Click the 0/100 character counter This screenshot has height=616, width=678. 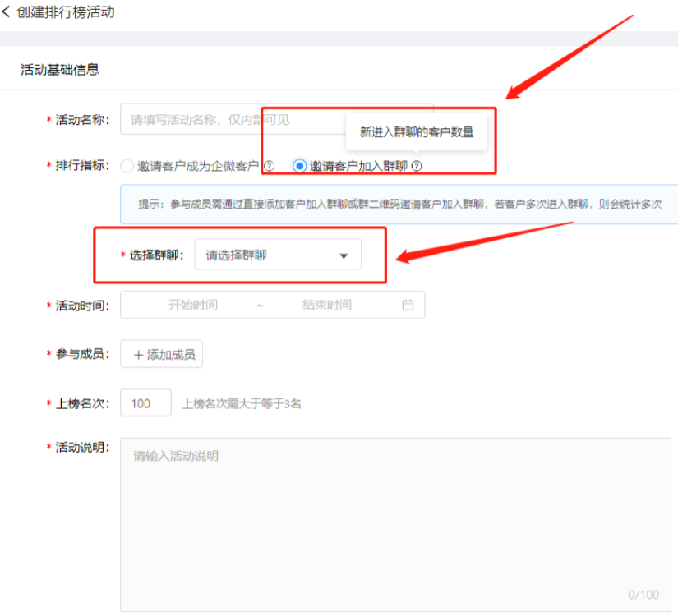[x=643, y=595]
